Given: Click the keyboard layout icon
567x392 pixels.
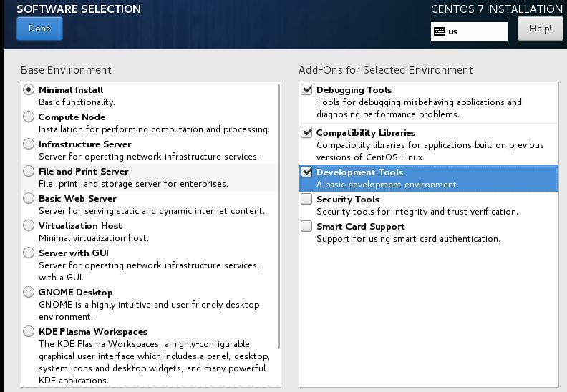Looking at the screenshot, I should click(440, 31).
